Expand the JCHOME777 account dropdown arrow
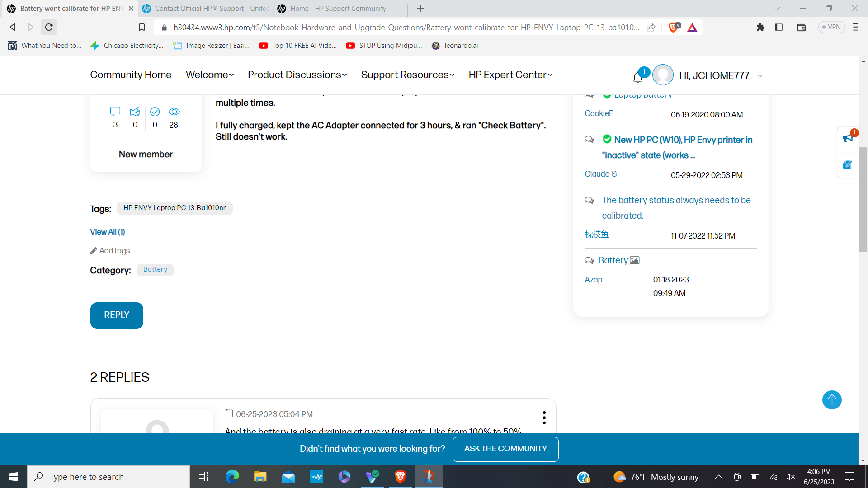Screen dimensions: 868x488 [760, 76]
